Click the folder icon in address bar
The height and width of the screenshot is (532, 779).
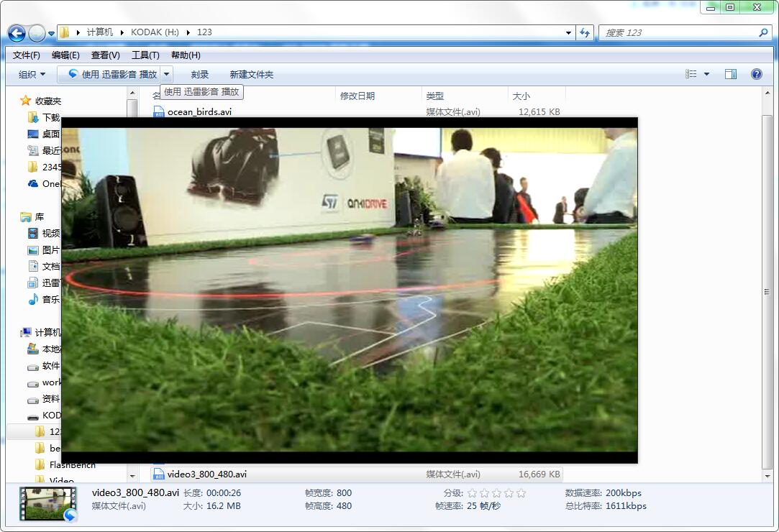(x=65, y=32)
